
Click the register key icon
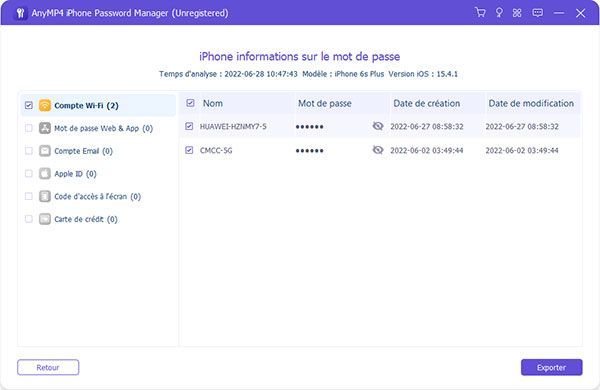(499, 13)
